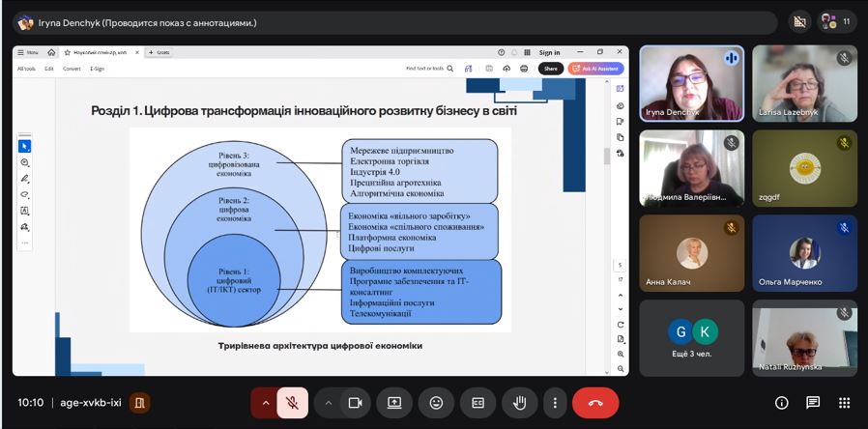Click the Create new tab button

(159, 52)
